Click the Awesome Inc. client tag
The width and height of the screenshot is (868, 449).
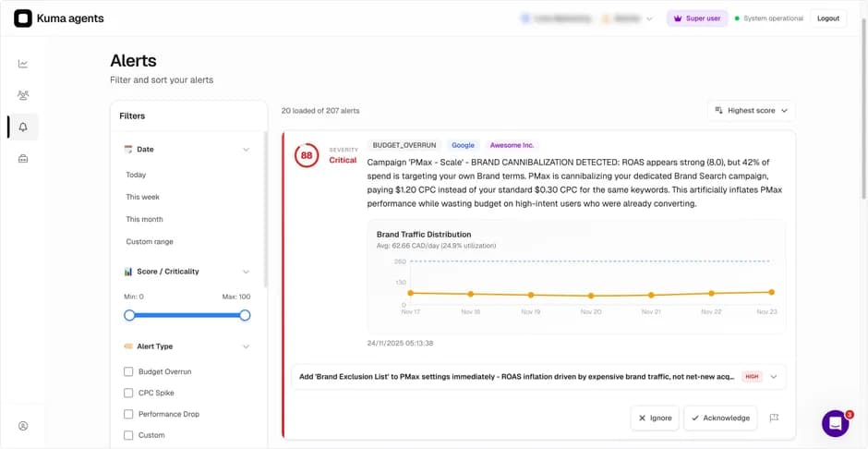coord(512,145)
